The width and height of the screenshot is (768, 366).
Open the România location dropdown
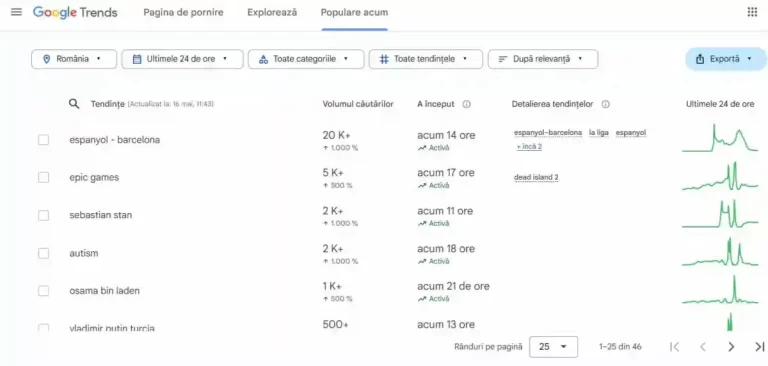click(x=74, y=59)
